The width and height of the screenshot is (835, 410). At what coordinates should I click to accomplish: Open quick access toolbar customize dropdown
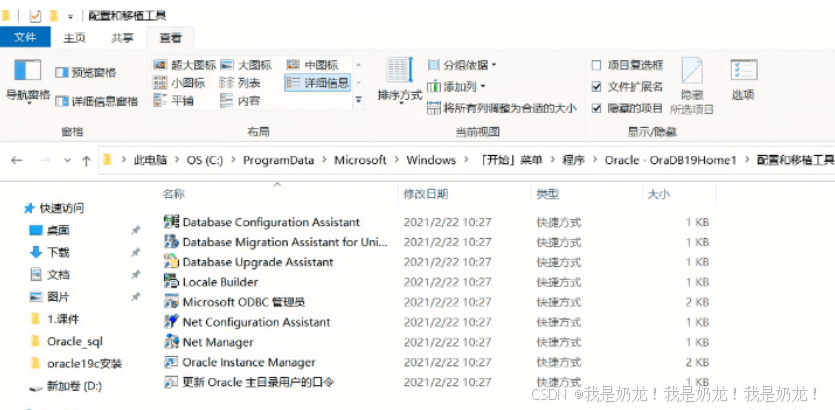pyautogui.click(x=71, y=17)
